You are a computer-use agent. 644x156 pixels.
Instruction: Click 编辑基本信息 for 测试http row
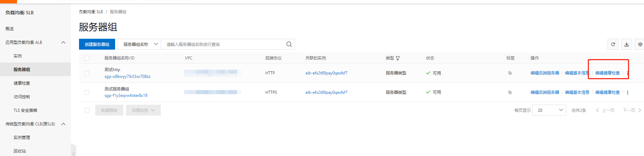(x=577, y=73)
